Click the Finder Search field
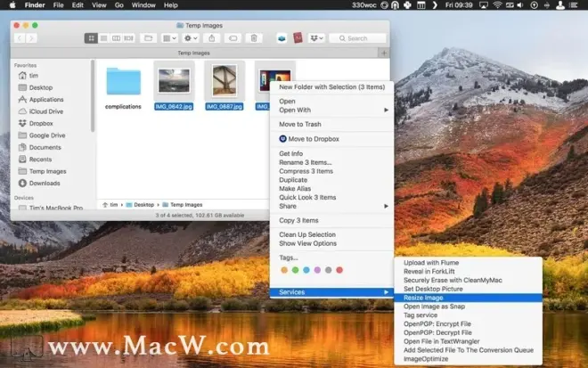Image resolution: width=588 pixels, height=368 pixels. [357, 38]
